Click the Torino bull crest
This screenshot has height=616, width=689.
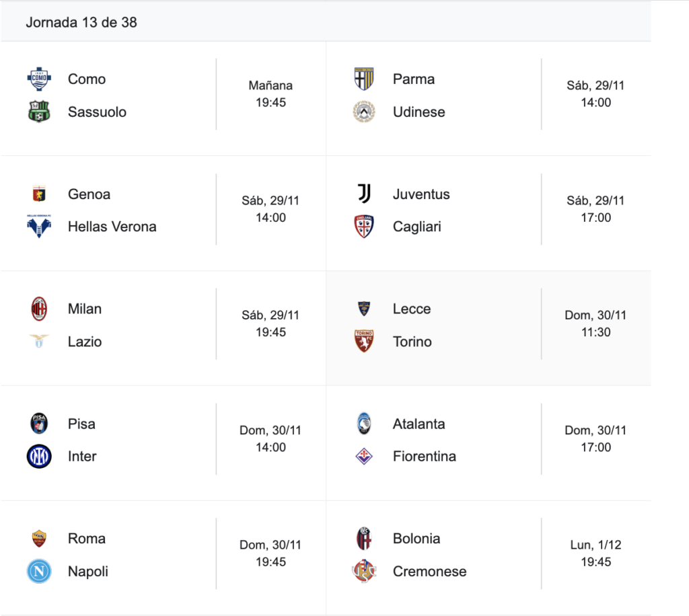click(x=364, y=342)
